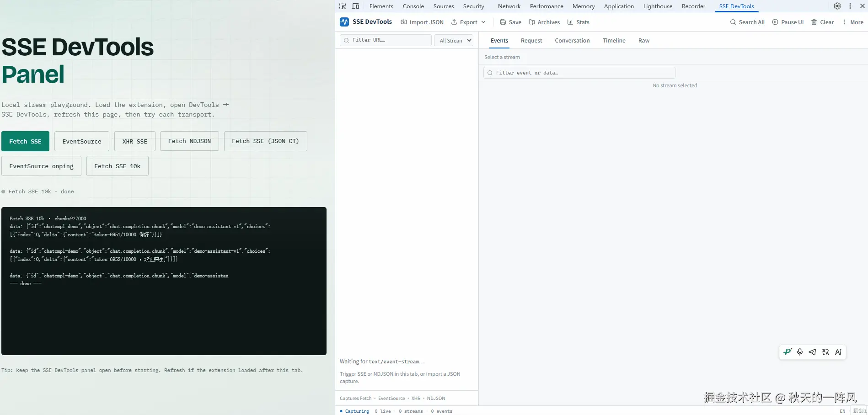The height and width of the screenshot is (415, 868).
Task: Click the microphone icon in floating toolbar
Action: coord(800,352)
